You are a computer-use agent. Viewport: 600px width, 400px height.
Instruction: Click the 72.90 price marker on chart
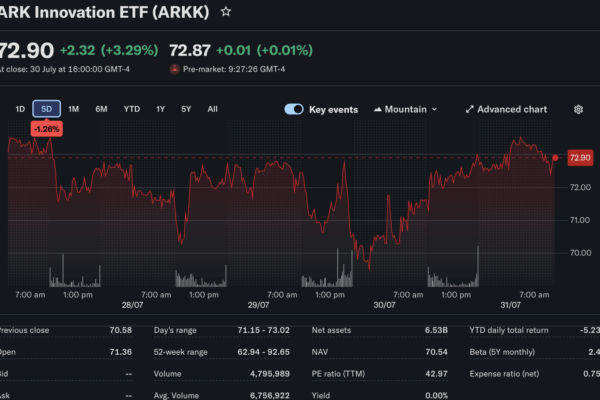point(580,158)
